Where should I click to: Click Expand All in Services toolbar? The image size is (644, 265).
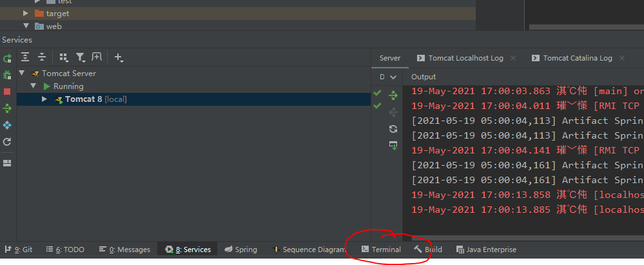[25, 57]
